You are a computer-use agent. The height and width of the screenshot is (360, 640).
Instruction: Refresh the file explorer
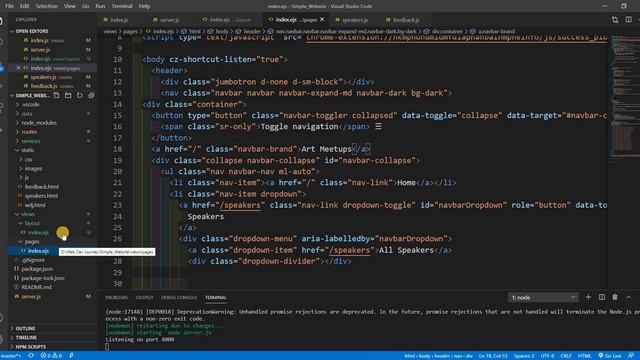point(80,96)
